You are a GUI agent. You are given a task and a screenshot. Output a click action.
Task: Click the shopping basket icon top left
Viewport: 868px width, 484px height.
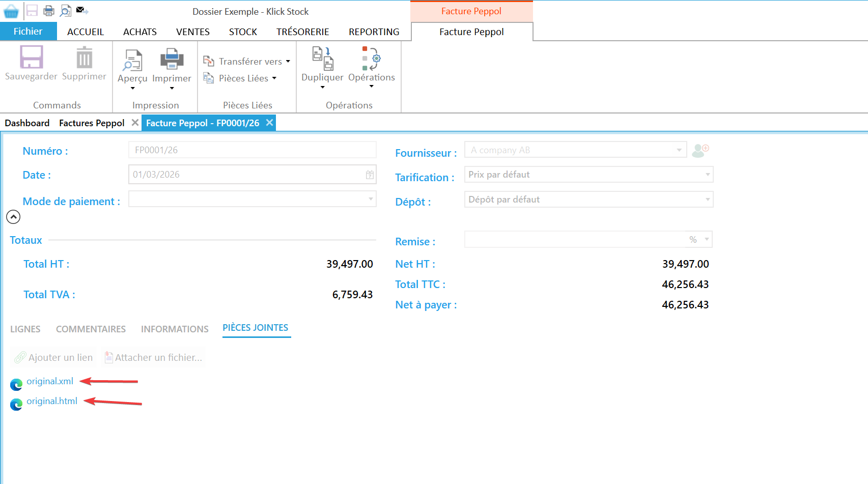point(10,10)
